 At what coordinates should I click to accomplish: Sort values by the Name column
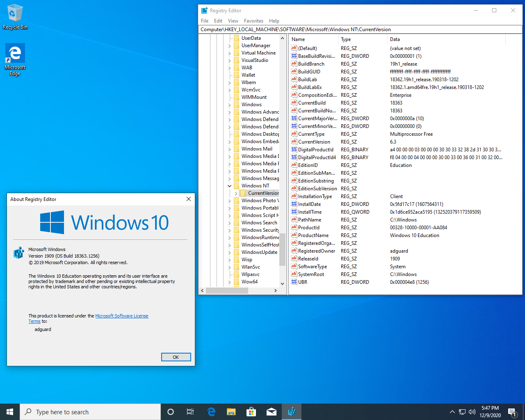click(314, 39)
